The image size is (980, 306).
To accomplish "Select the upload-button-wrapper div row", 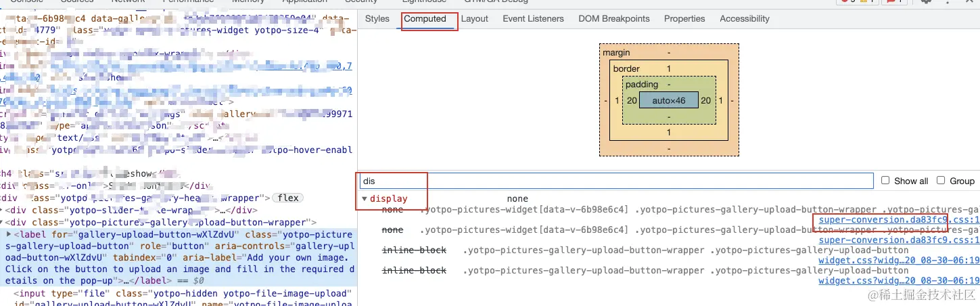I will point(179,222).
